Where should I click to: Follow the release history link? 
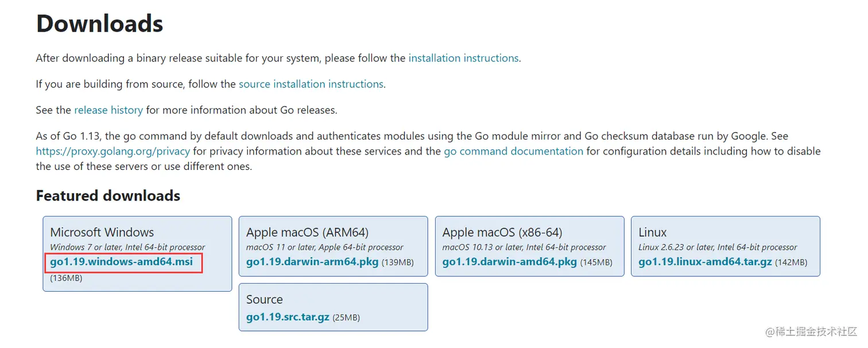click(108, 110)
